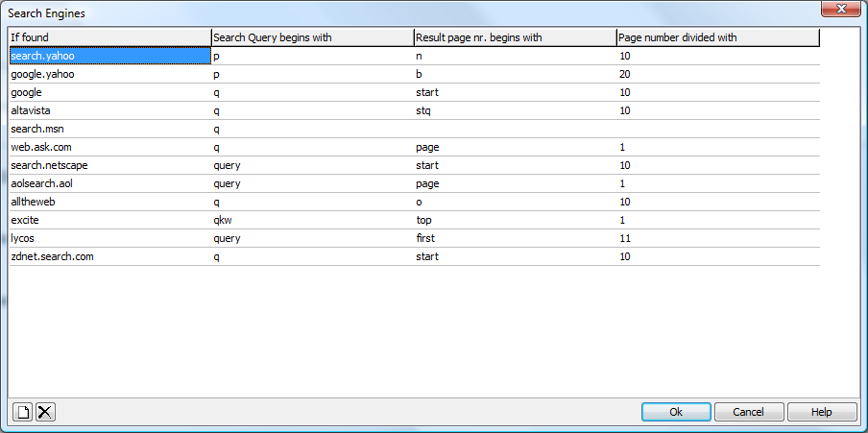This screenshot has height=433, width=868.
Task: Click the new entry page icon
Action: 23,412
